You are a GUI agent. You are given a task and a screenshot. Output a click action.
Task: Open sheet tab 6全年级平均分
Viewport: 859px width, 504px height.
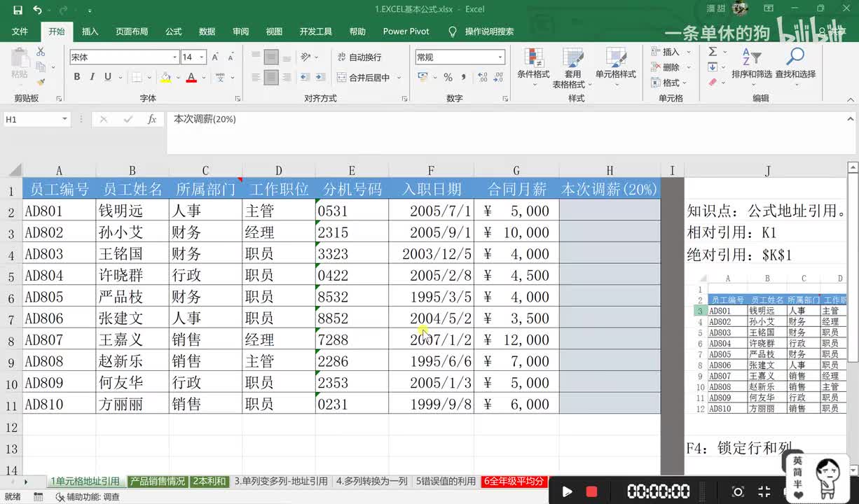pos(514,482)
